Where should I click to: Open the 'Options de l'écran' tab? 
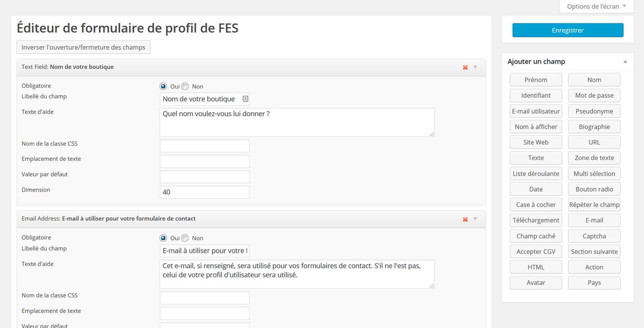tap(596, 6)
